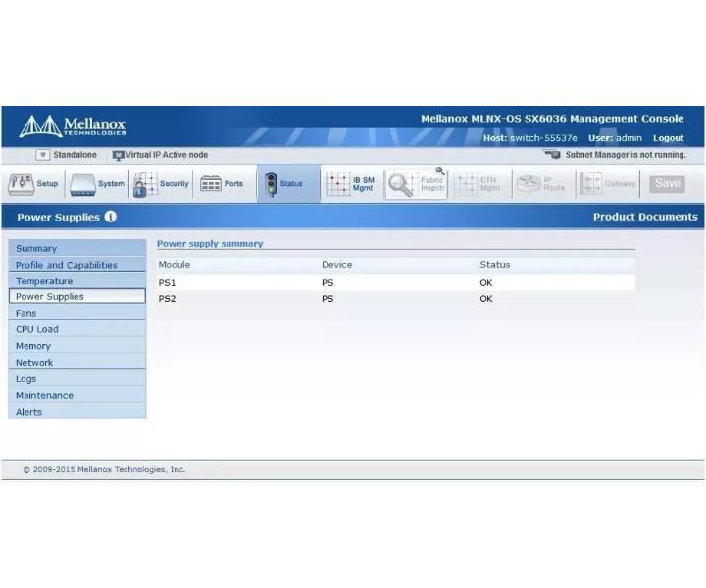Image resolution: width=706 pixels, height=588 pixels.
Task: Open the Gateway icon
Action: [x=591, y=183]
